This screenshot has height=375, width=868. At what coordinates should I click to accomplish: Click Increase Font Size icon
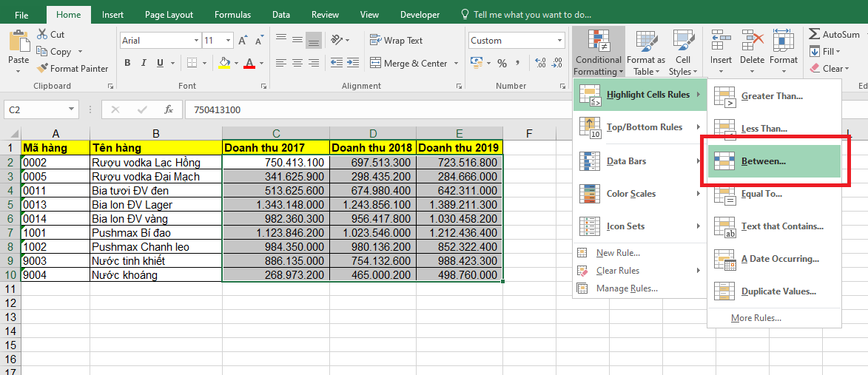click(x=243, y=41)
